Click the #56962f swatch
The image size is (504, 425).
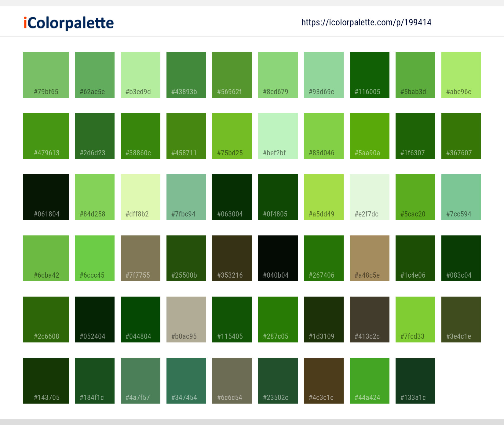pos(232,75)
